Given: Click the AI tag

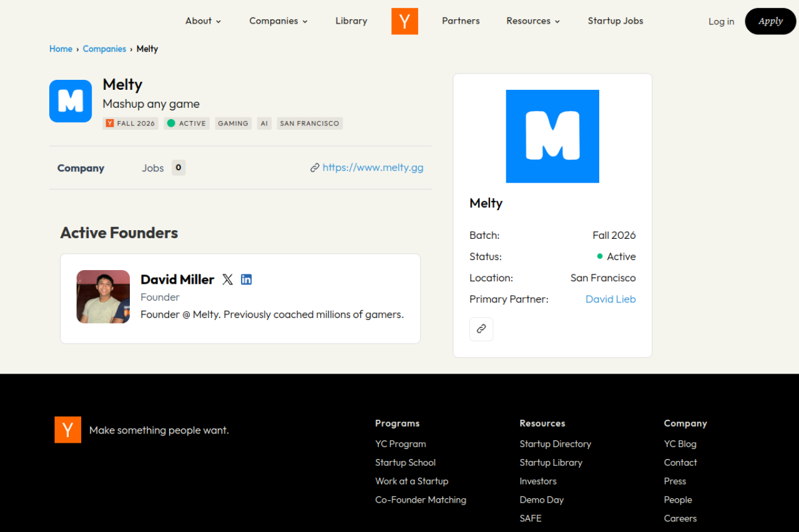Looking at the screenshot, I should 264,123.
